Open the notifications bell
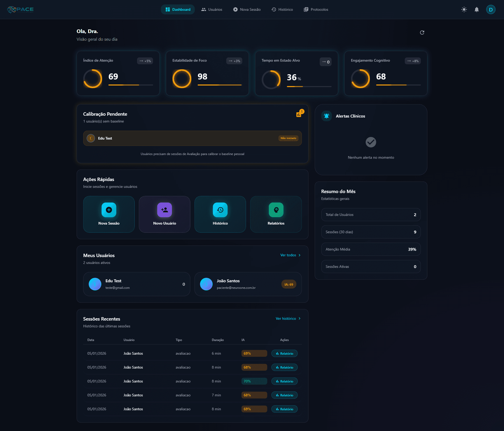 (x=477, y=9)
